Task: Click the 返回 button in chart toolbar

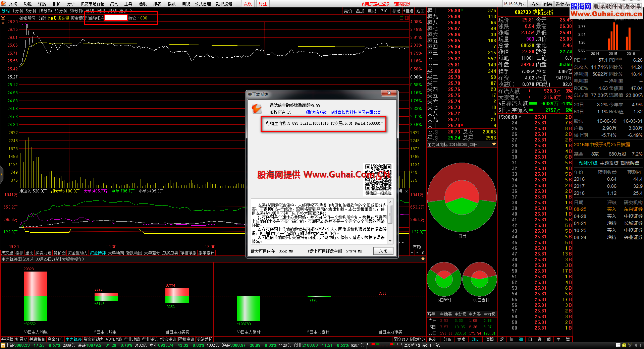Action: click(x=421, y=11)
